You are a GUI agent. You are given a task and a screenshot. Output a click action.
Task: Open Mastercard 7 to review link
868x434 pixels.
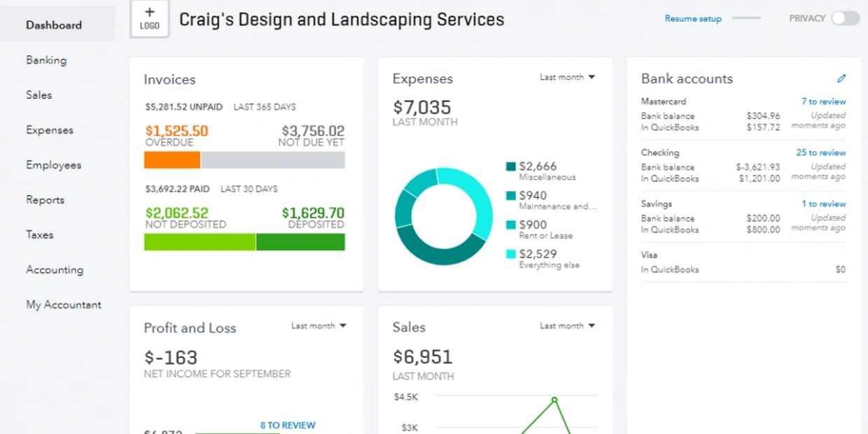823,101
